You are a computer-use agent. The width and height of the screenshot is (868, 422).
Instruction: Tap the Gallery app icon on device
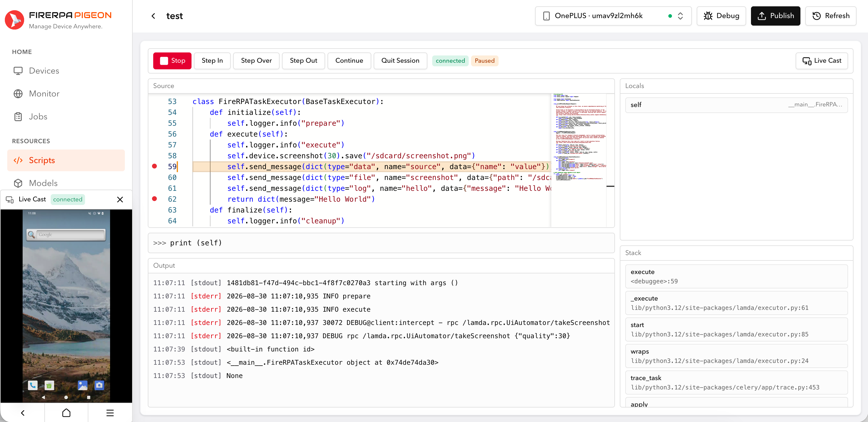pos(83,385)
